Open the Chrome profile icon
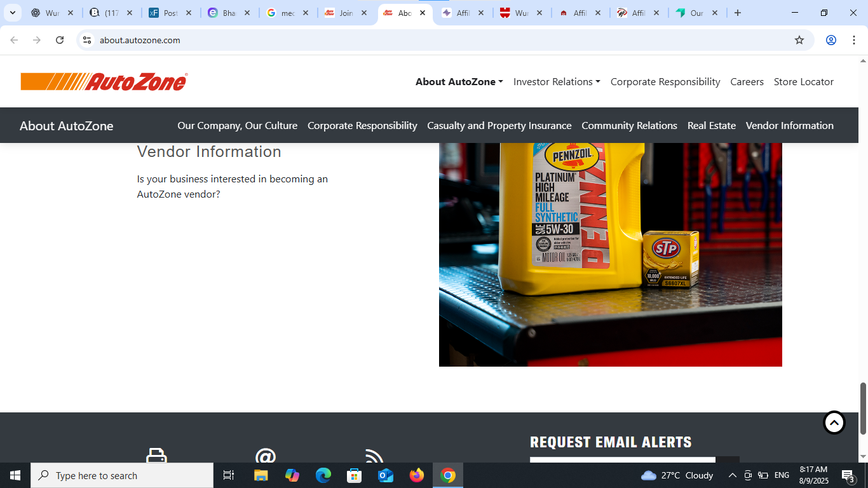 [x=831, y=40]
